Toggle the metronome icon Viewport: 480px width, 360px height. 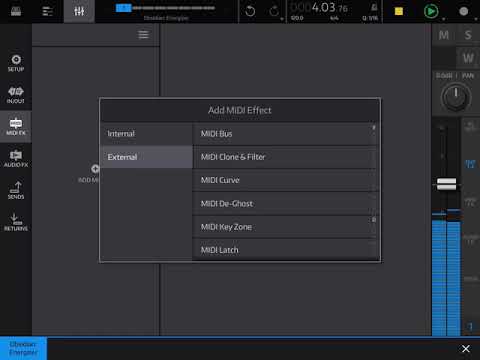374,7
